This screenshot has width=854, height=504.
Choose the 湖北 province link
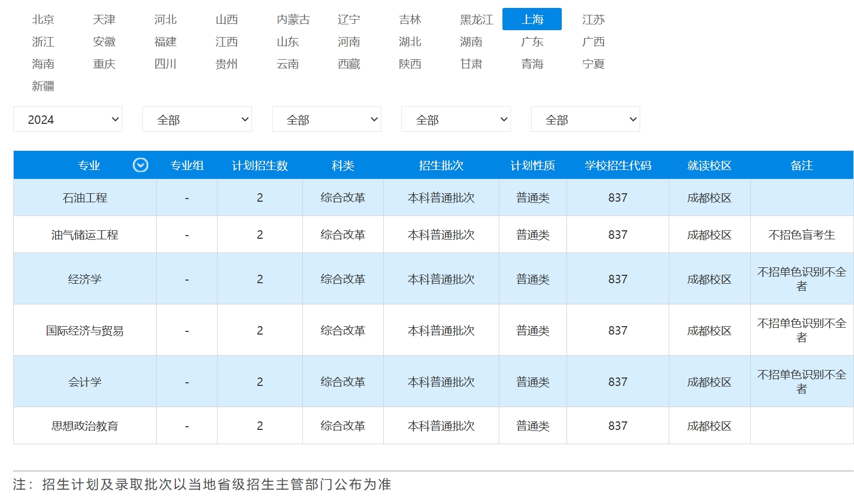(410, 42)
